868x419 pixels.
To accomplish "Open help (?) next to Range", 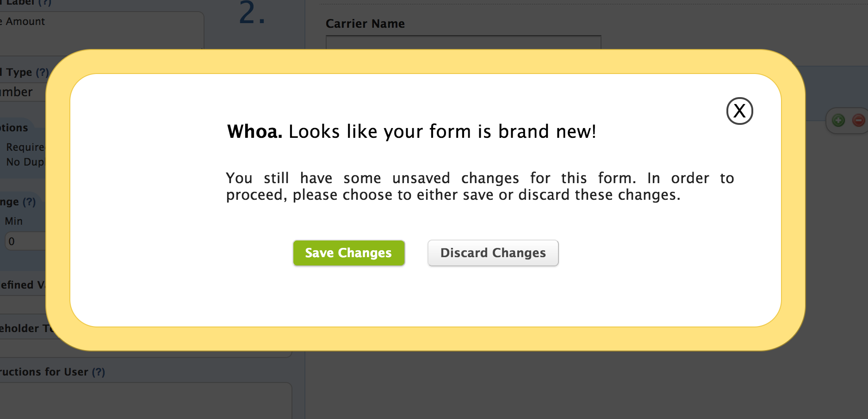I will point(29,202).
